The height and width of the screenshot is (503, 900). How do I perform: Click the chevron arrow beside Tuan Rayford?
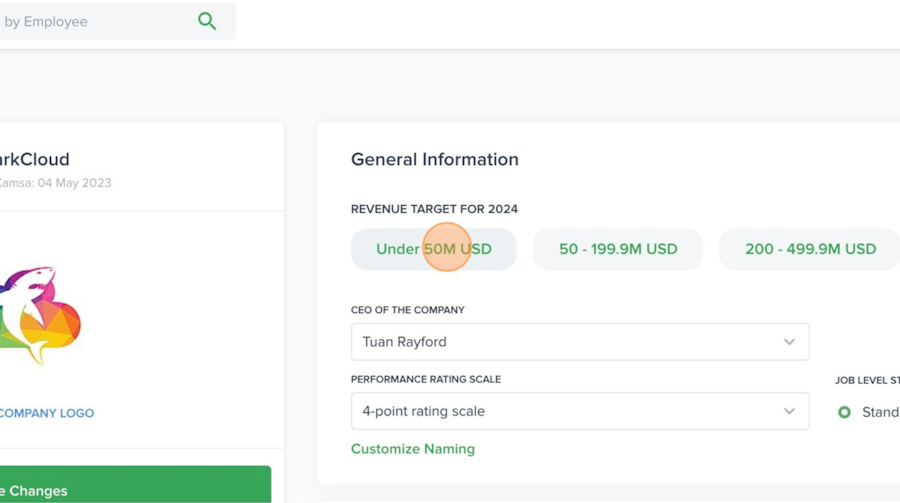(789, 342)
